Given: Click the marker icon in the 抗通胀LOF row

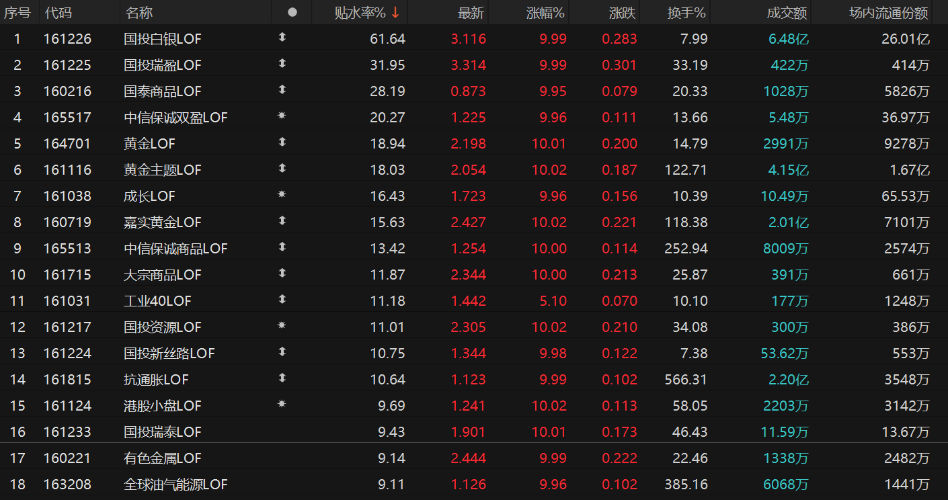Looking at the screenshot, I should (282, 378).
